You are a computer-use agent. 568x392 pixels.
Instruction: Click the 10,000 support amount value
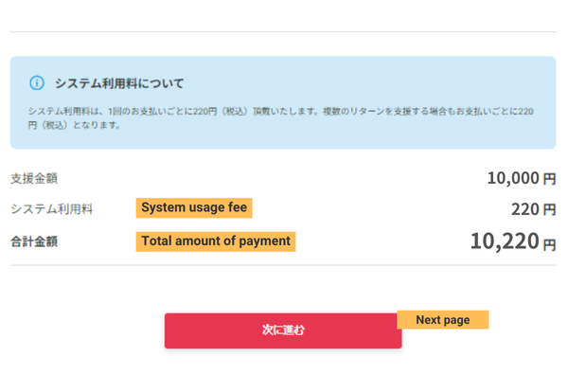tap(513, 178)
